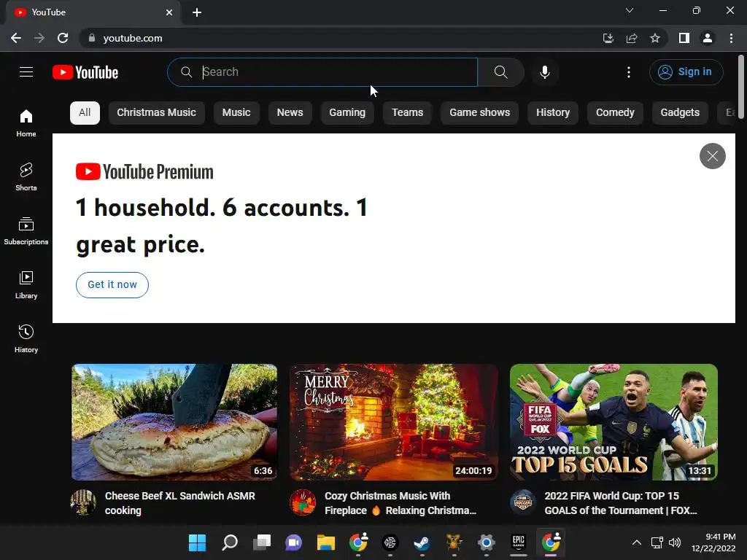
Task: Select the Music chip
Action: pos(236,113)
